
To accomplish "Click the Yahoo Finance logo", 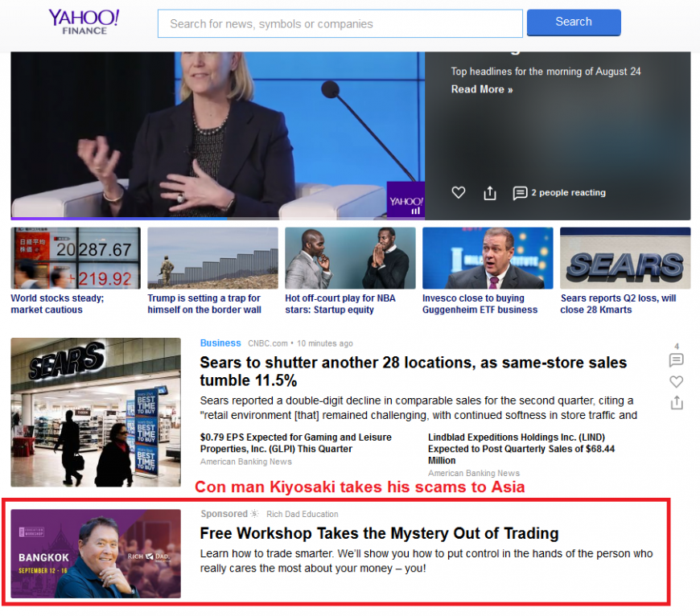I will coord(84,22).
